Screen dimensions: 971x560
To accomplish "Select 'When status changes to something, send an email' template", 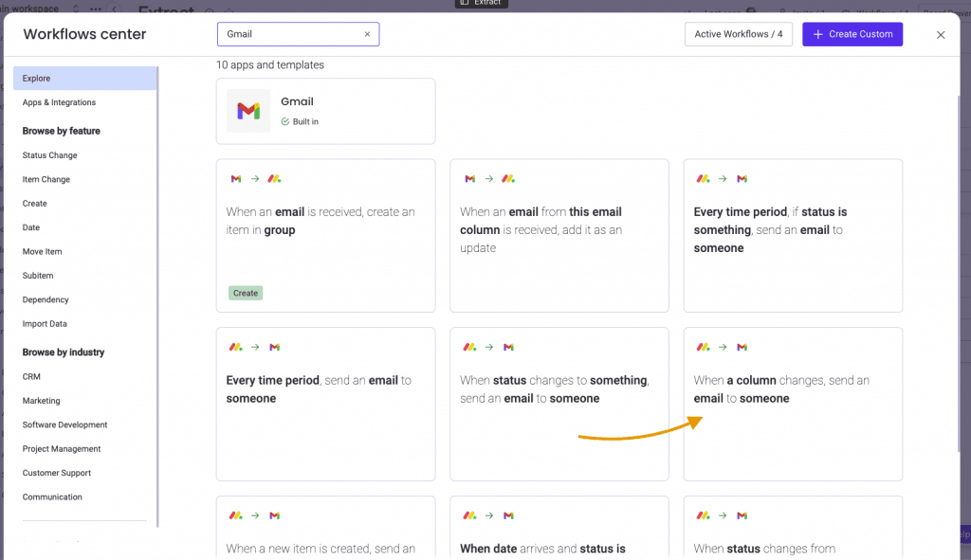I will [559, 404].
